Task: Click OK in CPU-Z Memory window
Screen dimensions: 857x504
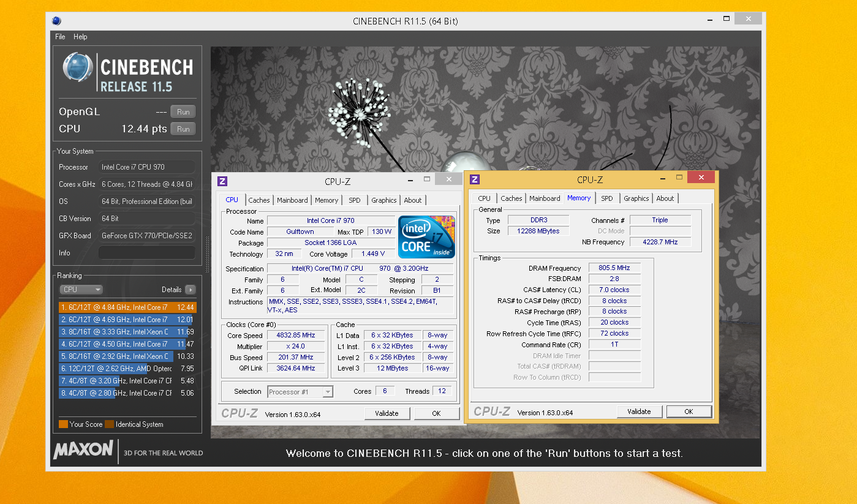Action: (x=689, y=412)
